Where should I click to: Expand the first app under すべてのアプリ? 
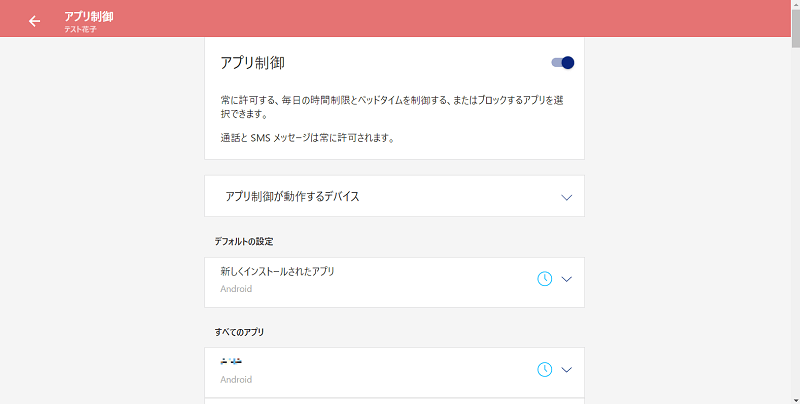(x=566, y=370)
